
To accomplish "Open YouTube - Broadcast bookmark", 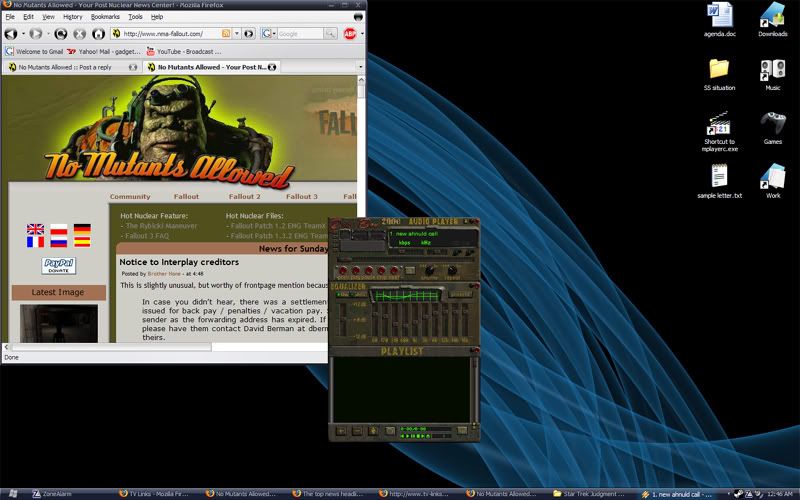I will point(184,52).
